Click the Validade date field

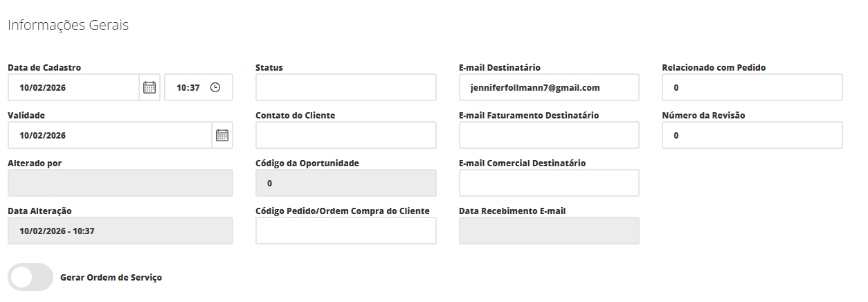click(x=109, y=136)
